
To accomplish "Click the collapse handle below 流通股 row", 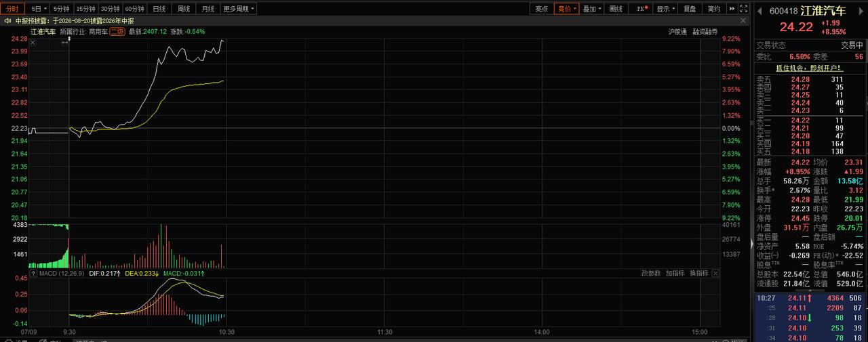I will 810,290.
